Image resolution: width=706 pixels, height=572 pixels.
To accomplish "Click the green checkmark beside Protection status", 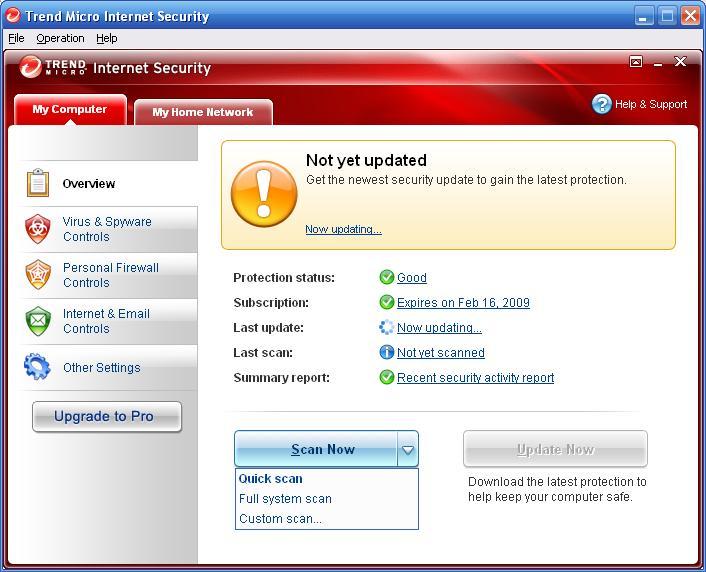I will [386, 278].
